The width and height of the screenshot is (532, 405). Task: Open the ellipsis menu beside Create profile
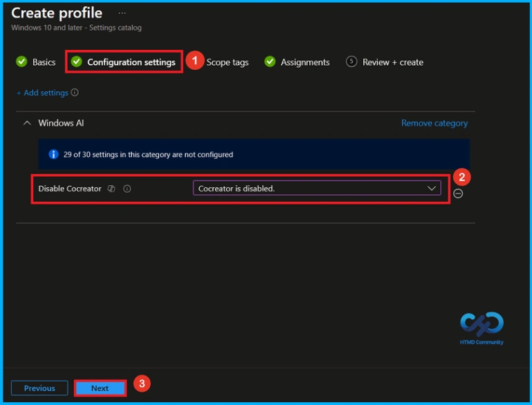(x=122, y=13)
